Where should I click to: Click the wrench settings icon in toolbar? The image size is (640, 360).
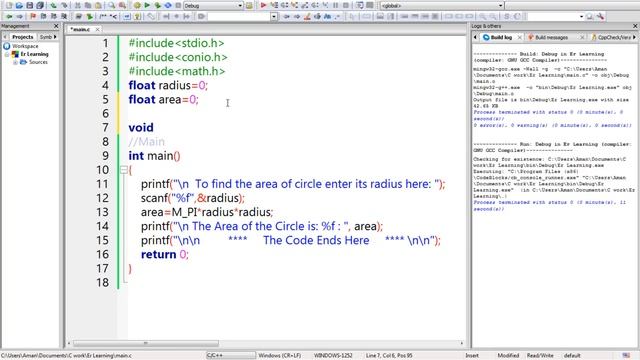[x=600, y=16]
